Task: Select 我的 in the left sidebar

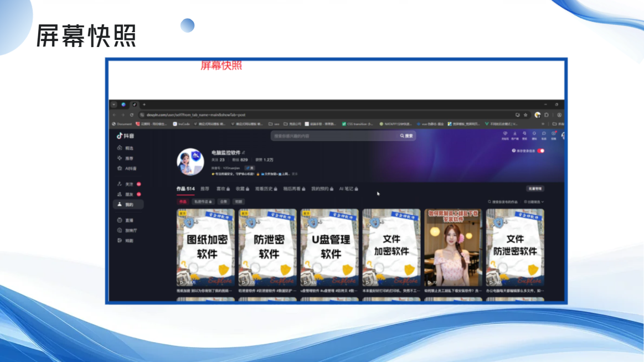Action: click(x=128, y=204)
